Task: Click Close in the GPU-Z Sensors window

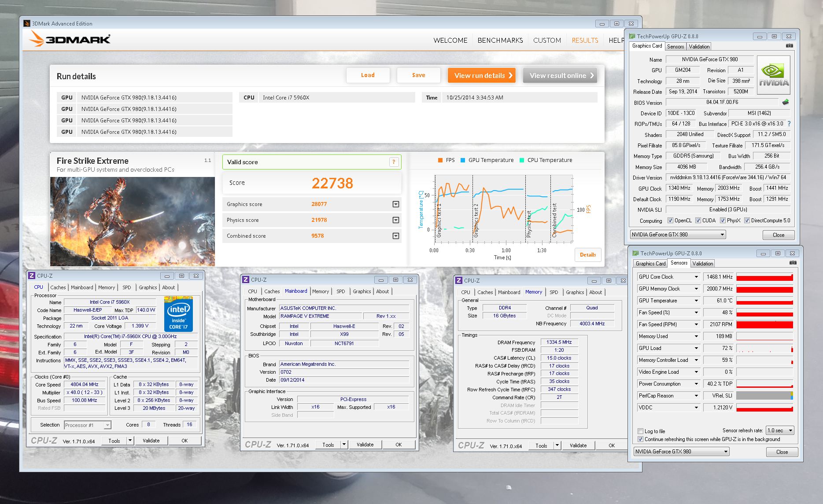Action: tap(782, 452)
